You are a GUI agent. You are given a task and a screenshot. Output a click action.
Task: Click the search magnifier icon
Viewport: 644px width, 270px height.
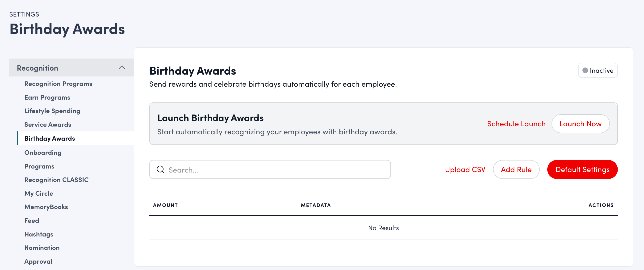(x=160, y=170)
